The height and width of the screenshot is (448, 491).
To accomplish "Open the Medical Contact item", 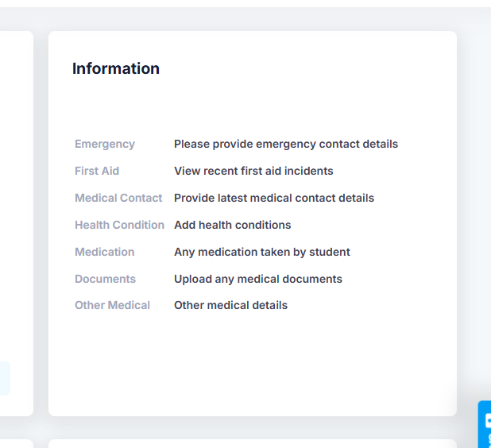I will tap(118, 198).
